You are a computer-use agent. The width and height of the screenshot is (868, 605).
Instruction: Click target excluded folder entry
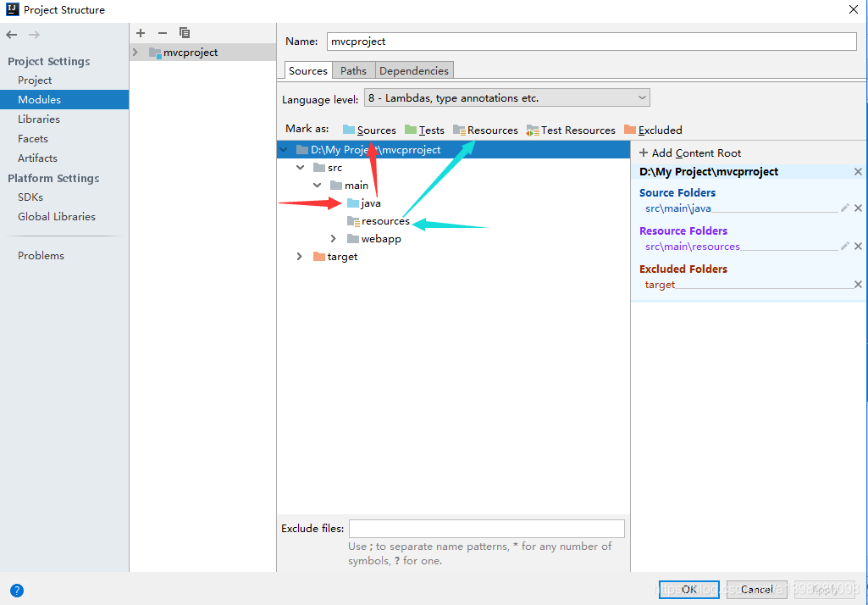tap(660, 285)
